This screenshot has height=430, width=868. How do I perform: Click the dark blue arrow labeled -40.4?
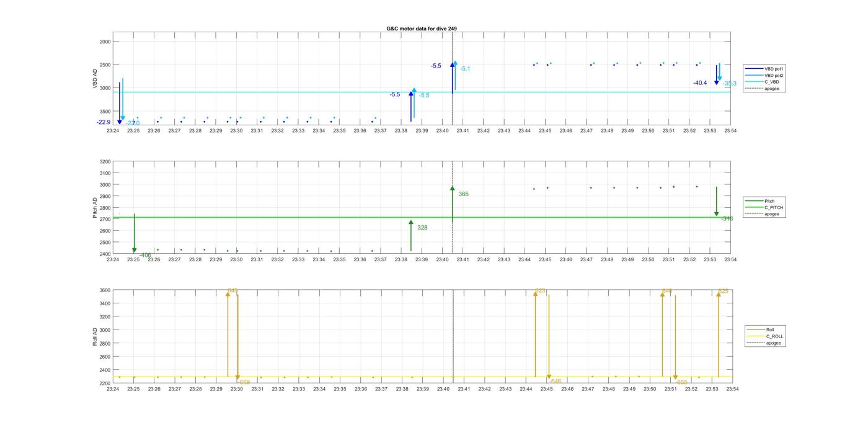[x=716, y=75]
